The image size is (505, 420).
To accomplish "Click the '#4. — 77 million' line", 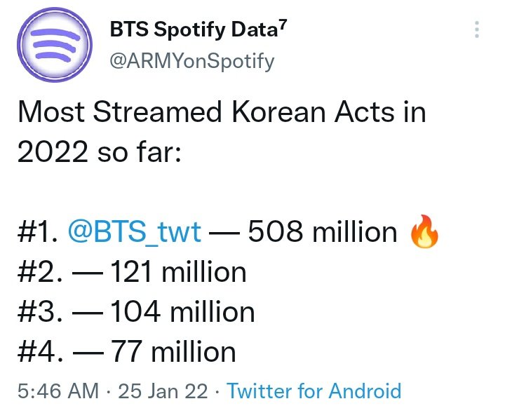I will [x=127, y=351].
